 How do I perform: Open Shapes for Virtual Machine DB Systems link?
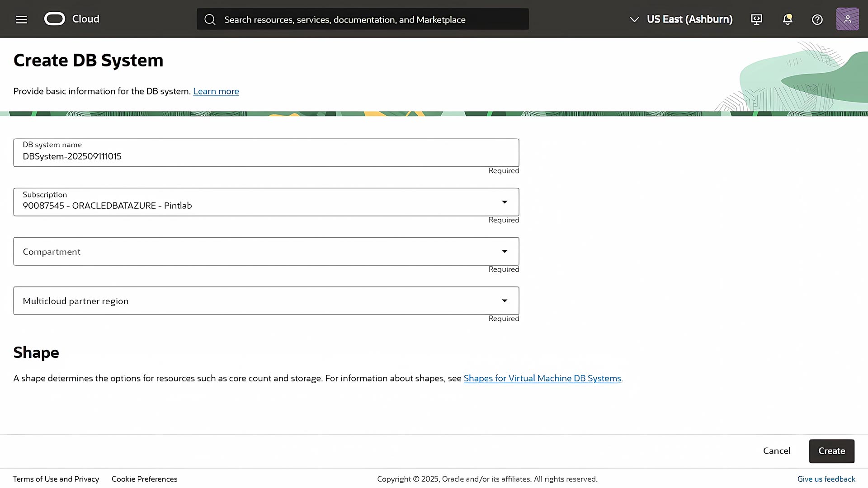[x=542, y=378]
